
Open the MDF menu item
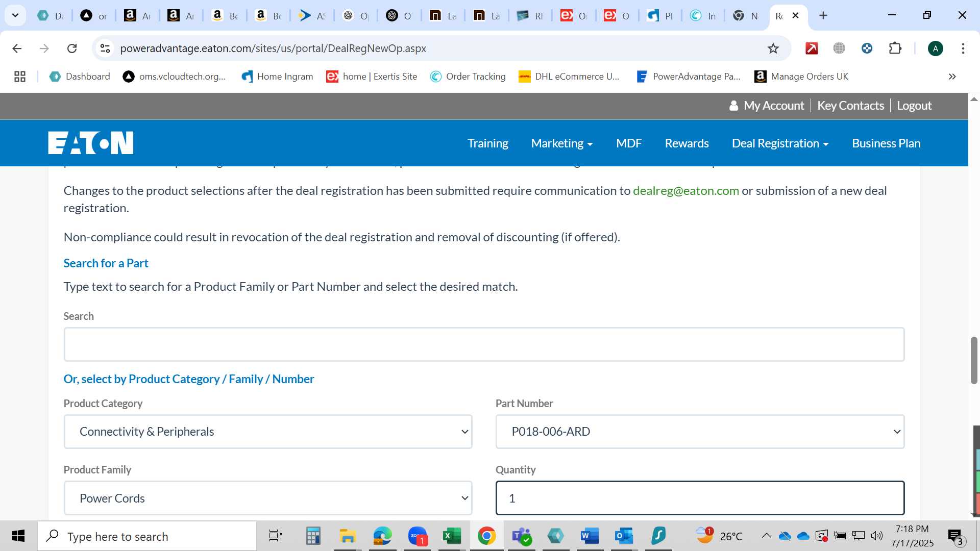coord(629,143)
